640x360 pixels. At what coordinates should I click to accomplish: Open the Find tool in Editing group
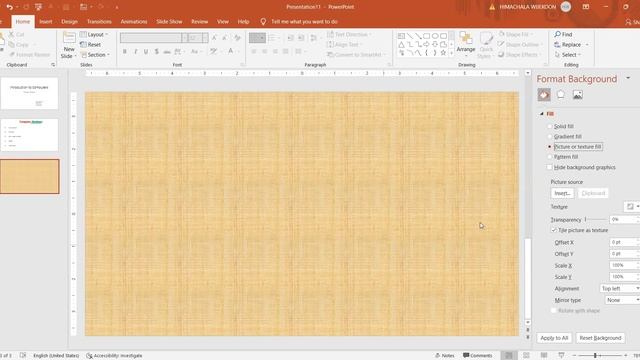coord(563,34)
